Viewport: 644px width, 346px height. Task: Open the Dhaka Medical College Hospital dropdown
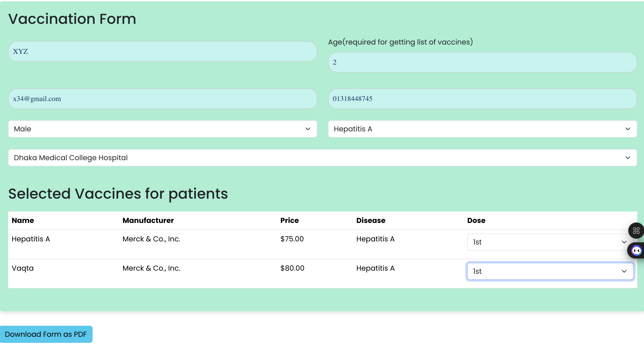pyautogui.click(x=322, y=158)
